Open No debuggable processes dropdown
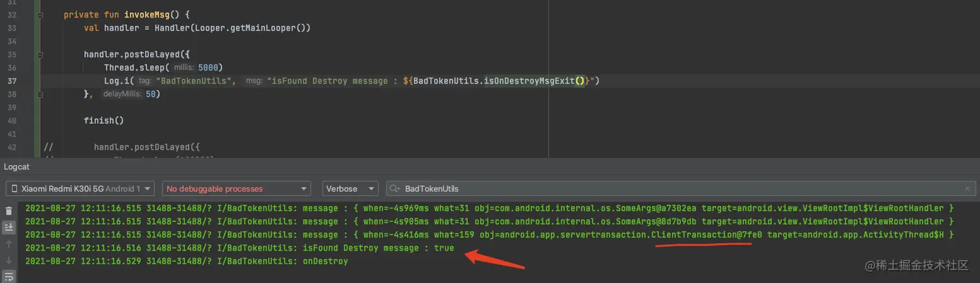This screenshot has width=980, height=283. point(237,188)
